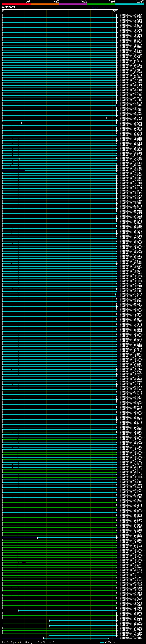Screen dimensions: 146x644
Task: Select the UniRef100_P35684 label
Action: (x=131, y=72)
